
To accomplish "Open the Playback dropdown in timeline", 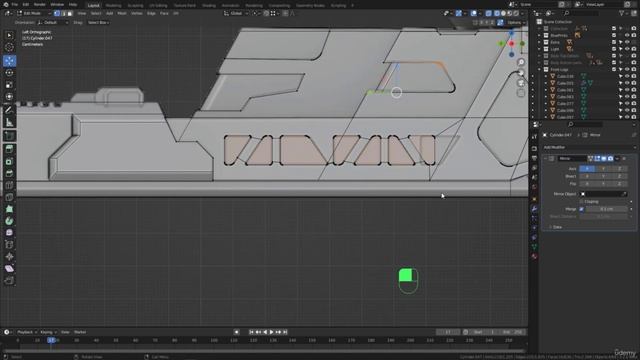I will (x=27, y=332).
